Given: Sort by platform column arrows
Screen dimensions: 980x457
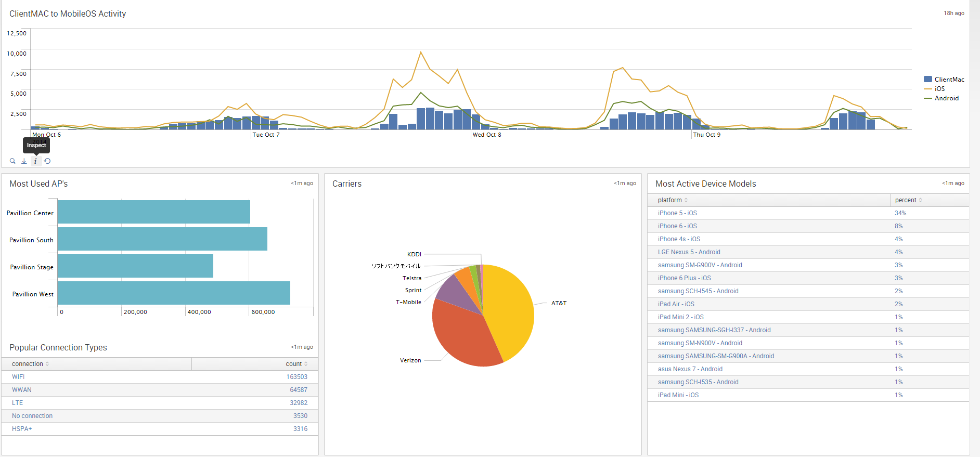Looking at the screenshot, I should 686,200.
